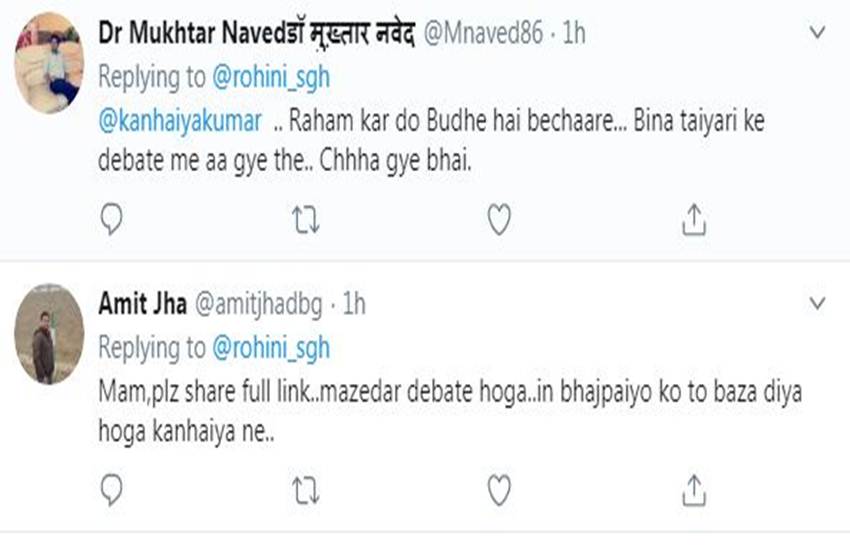This screenshot has width=850, height=550.
Task: Retweet Dr Mukhtar Naved's tweet
Action: coord(304,220)
